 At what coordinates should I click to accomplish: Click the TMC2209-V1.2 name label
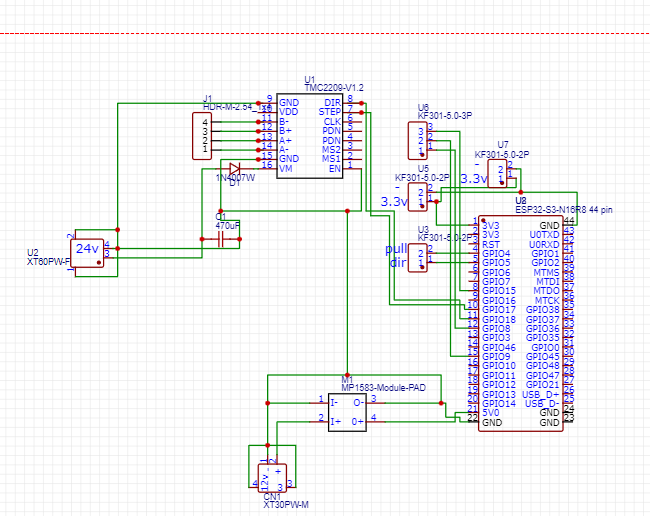coord(334,88)
